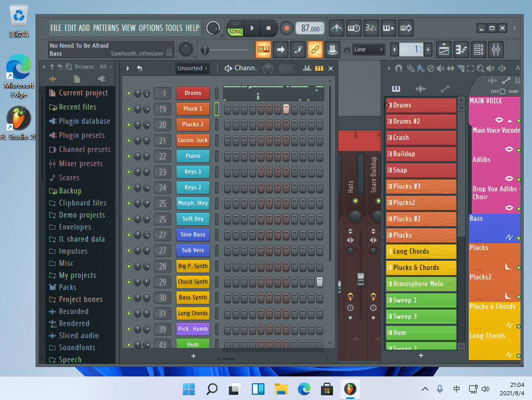Open graph editor in channel rack
Image resolution: width=532 pixels, height=400 pixels.
pos(307,68)
